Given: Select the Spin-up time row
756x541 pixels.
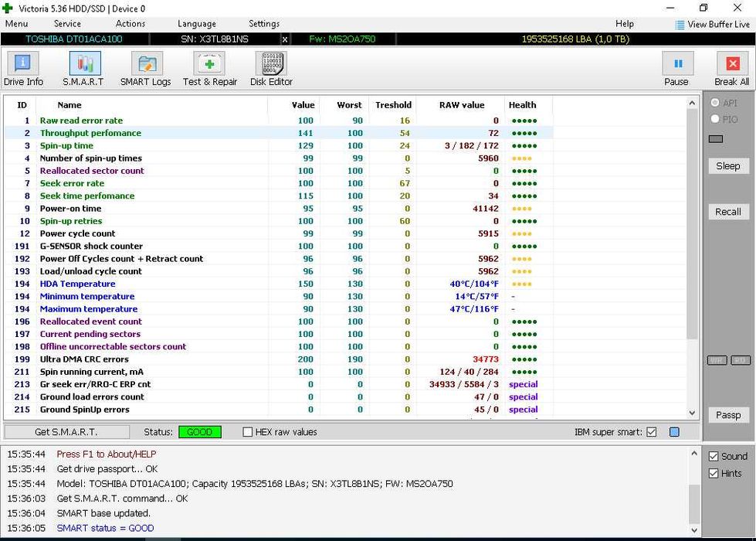Looking at the screenshot, I should [x=279, y=146].
